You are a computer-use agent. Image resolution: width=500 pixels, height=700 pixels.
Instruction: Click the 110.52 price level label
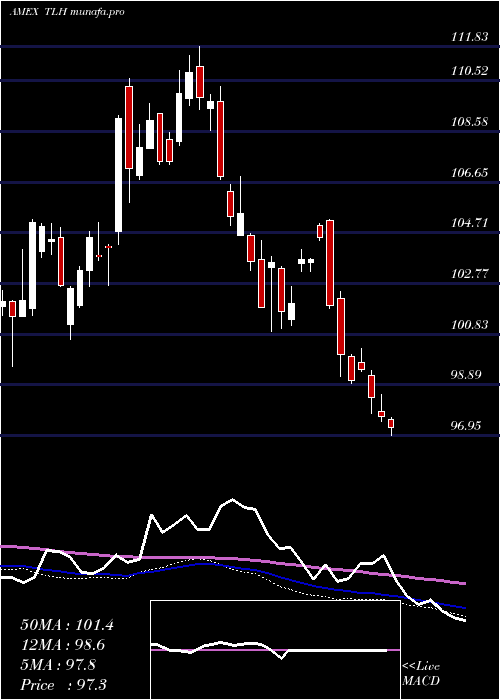(469, 71)
